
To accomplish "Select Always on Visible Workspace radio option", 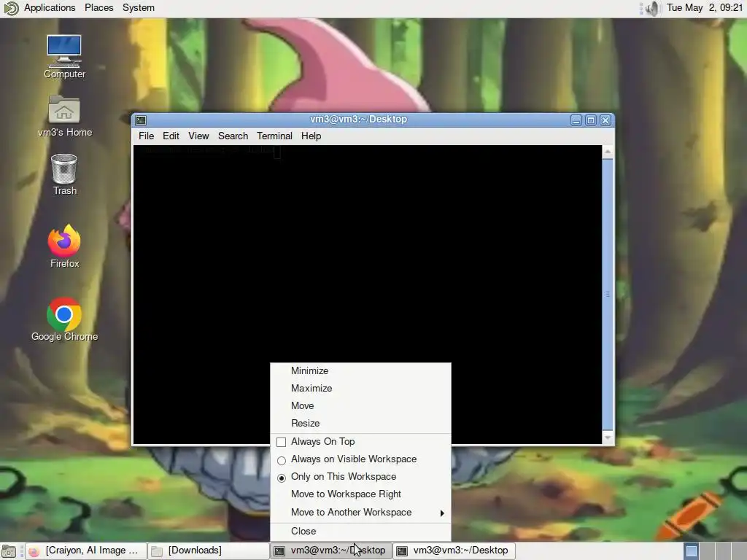I will (x=282, y=460).
